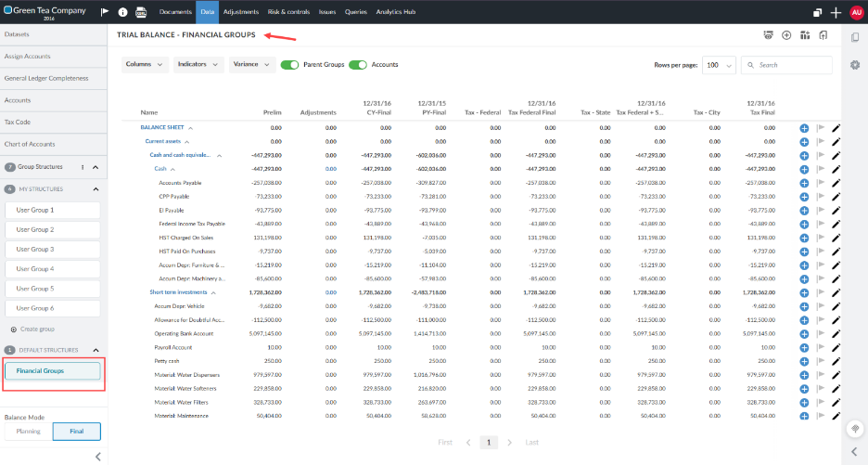Edit the HST Charged On Sales row
This screenshot has height=465, width=868.
click(x=836, y=238)
